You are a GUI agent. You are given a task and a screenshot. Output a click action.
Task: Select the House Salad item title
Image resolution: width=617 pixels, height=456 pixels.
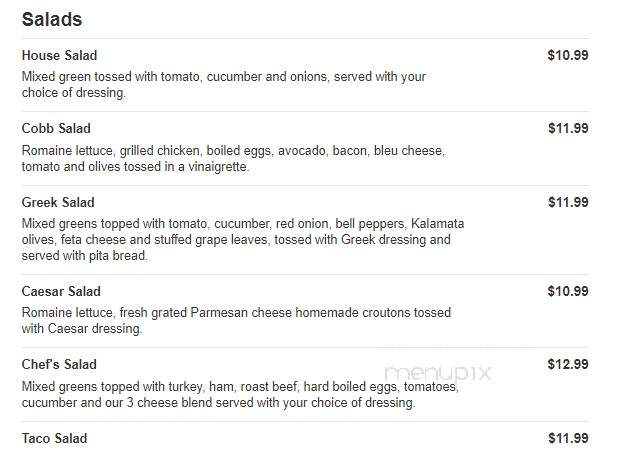coord(59,55)
